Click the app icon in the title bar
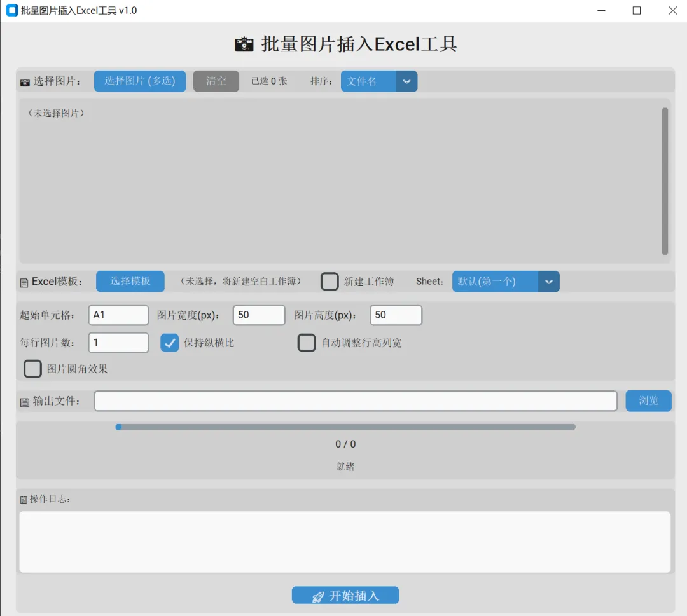 point(12,11)
